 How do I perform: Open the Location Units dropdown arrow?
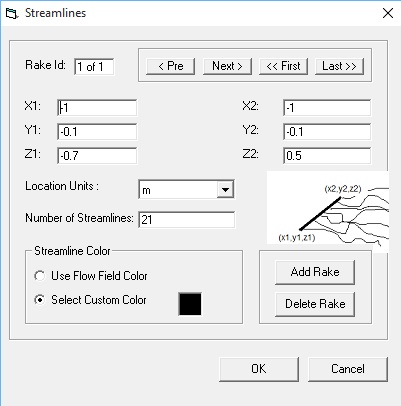point(225,190)
